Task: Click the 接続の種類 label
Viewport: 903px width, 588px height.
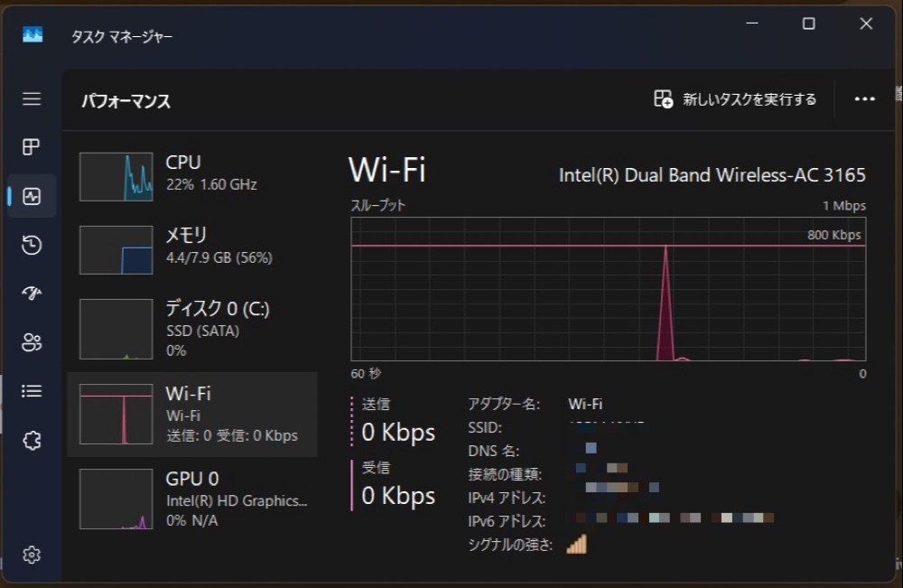Action: point(505,474)
